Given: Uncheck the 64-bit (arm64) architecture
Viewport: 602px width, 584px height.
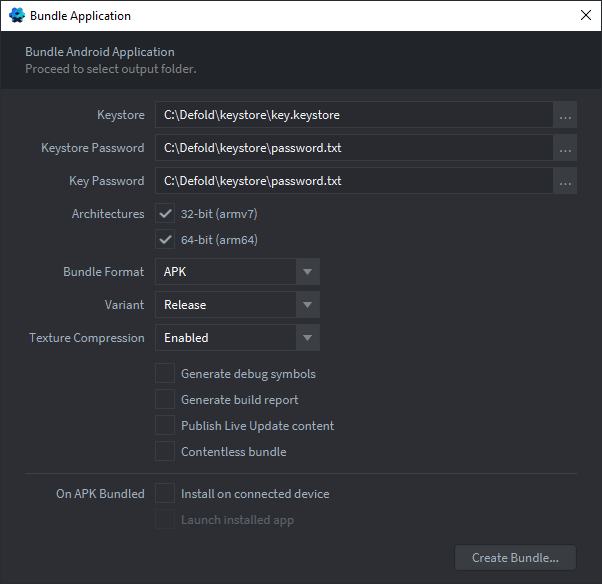Looking at the screenshot, I should tap(165, 240).
